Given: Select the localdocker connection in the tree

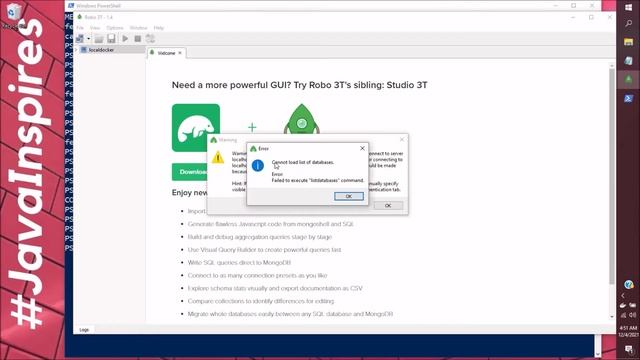Looking at the screenshot, I should tap(101, 50).
